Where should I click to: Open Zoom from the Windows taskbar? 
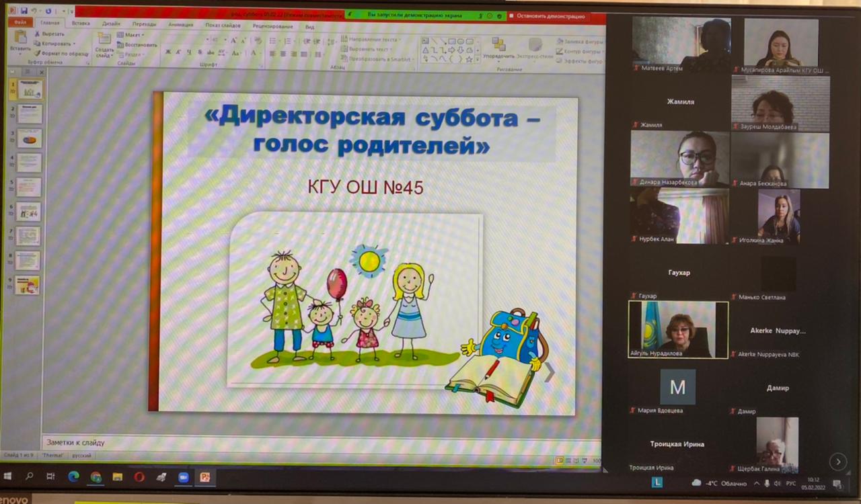(183, 477)
